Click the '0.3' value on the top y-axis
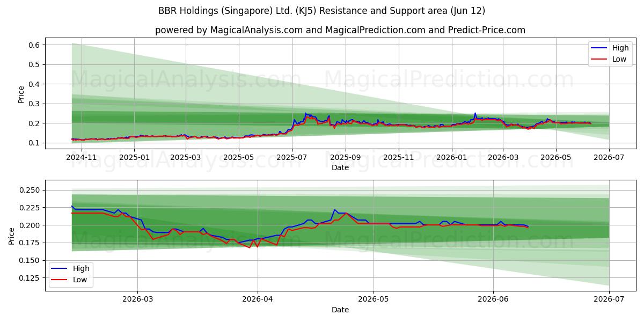 [35, 104]
